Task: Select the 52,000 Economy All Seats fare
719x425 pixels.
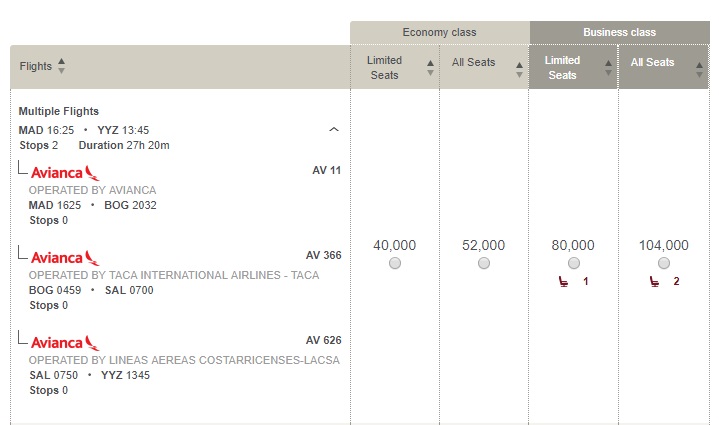Action: pos(484,263)
